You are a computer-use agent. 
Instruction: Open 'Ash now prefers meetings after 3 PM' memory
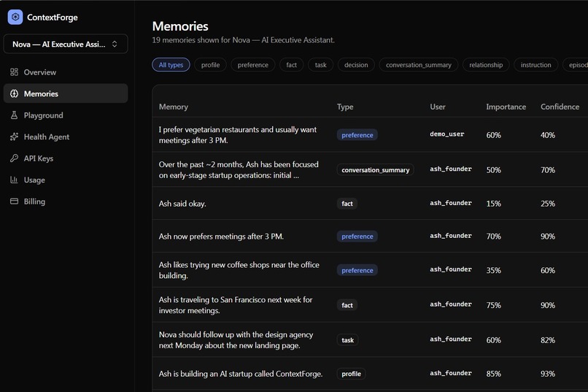(370, 236)
